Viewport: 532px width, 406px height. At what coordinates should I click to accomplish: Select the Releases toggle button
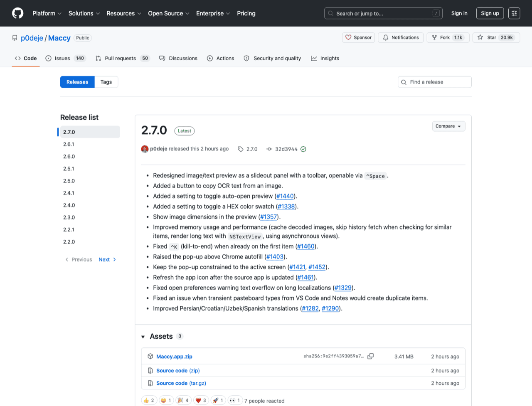click(77, 82)
